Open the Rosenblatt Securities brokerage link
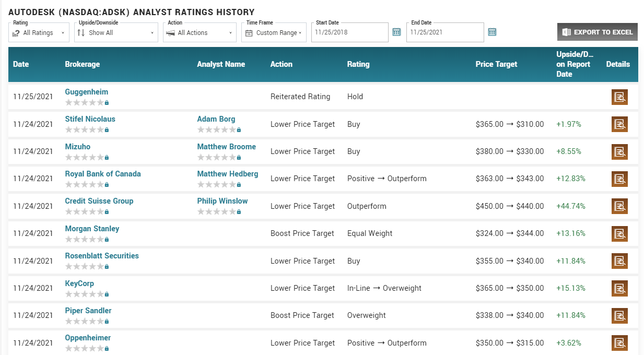The height and width of the screenshot is (355, 644). 102,256
